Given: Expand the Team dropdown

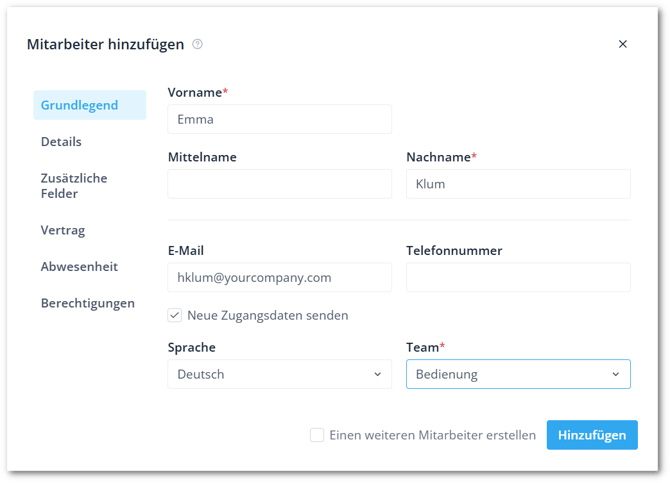Looking at the screenshot, I should pyautogui.click(x=518, y=374).
